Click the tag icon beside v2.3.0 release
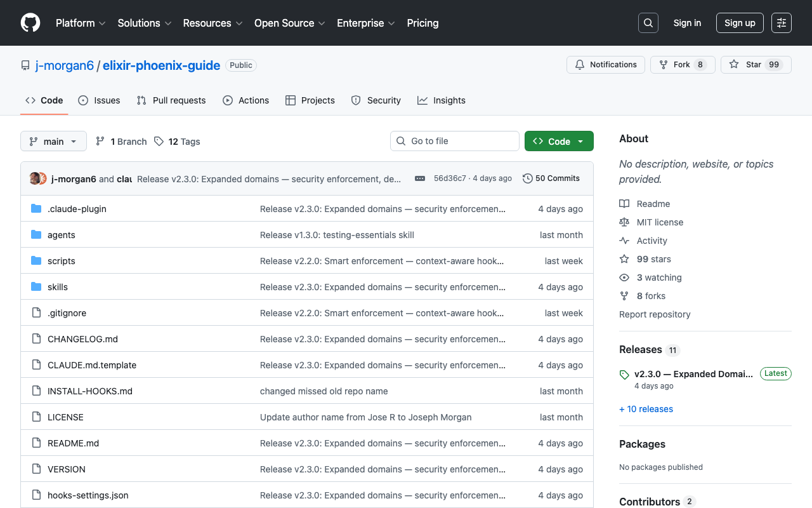This screenshot has height=508, width=812. pos(624,374)
